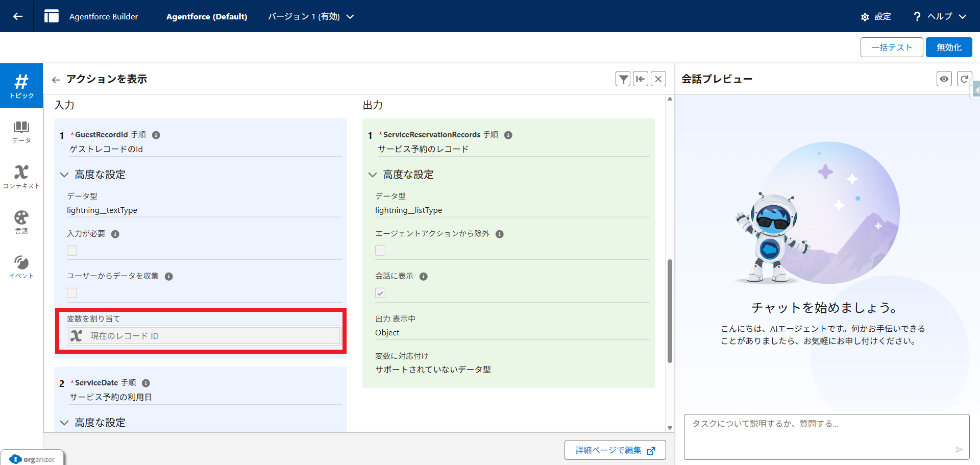Click the filter funnel icon
Viewport: 980px width, 465px height.
(x=623, y=79)
